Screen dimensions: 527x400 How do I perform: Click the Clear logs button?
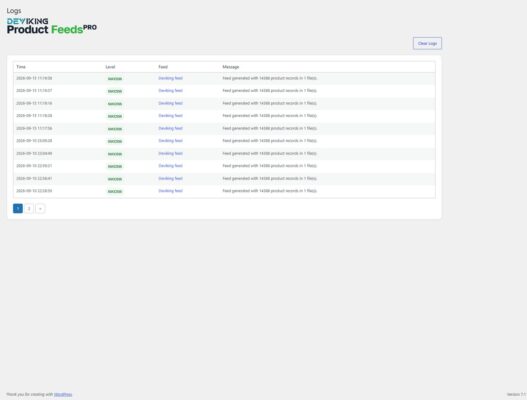coord(427,43)
